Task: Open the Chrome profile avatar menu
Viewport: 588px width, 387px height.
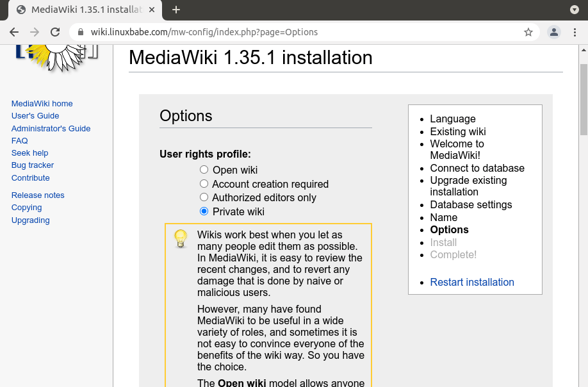Action: click(x=554, y=32)
